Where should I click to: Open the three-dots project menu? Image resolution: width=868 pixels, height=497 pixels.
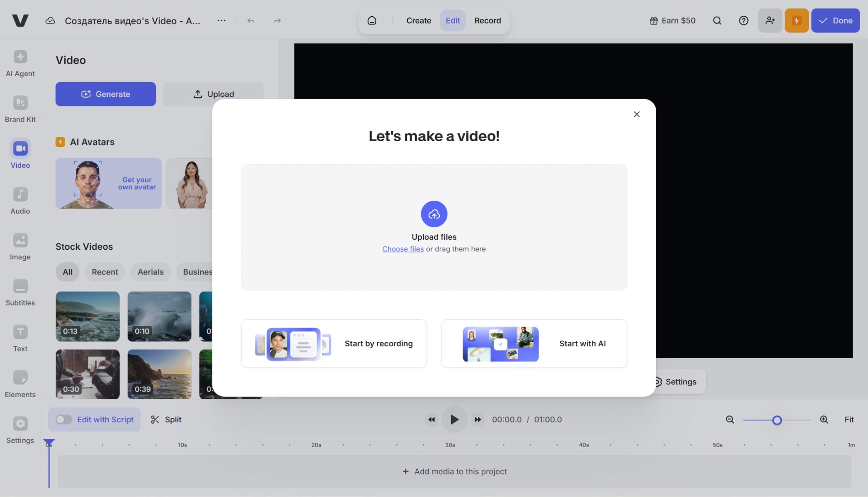pyautogui.click(x=221, y=20)
